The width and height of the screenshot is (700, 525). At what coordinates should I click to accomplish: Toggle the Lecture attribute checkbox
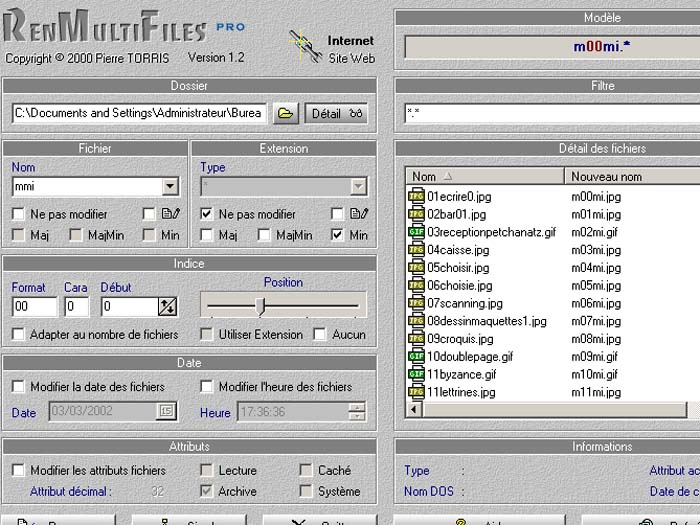pos(206,470)
